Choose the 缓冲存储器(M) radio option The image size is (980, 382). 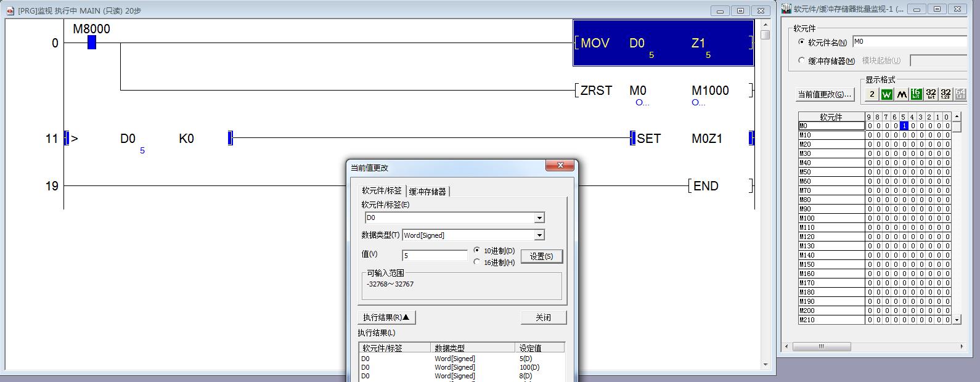802,60
